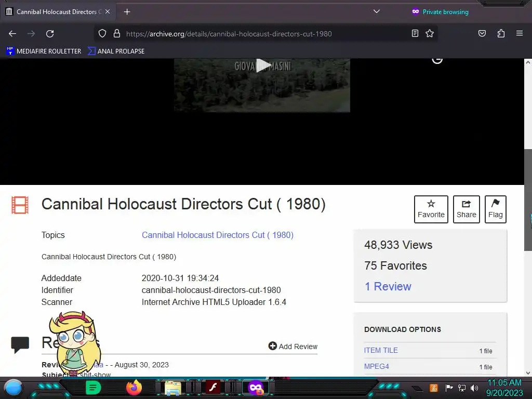Download the ITEM TILE option

(381, 351)
